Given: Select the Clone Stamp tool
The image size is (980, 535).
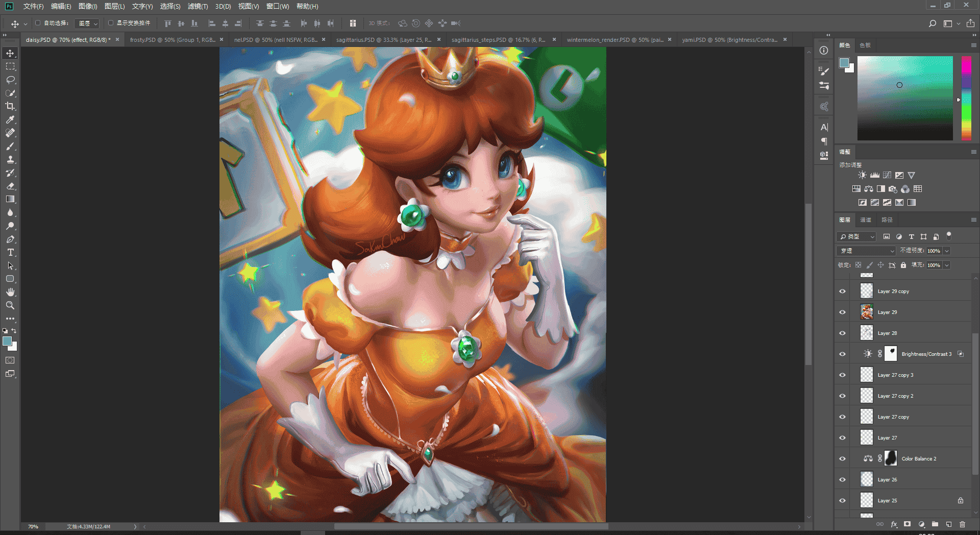Looking at the screenshot, I should click(10, 159).
